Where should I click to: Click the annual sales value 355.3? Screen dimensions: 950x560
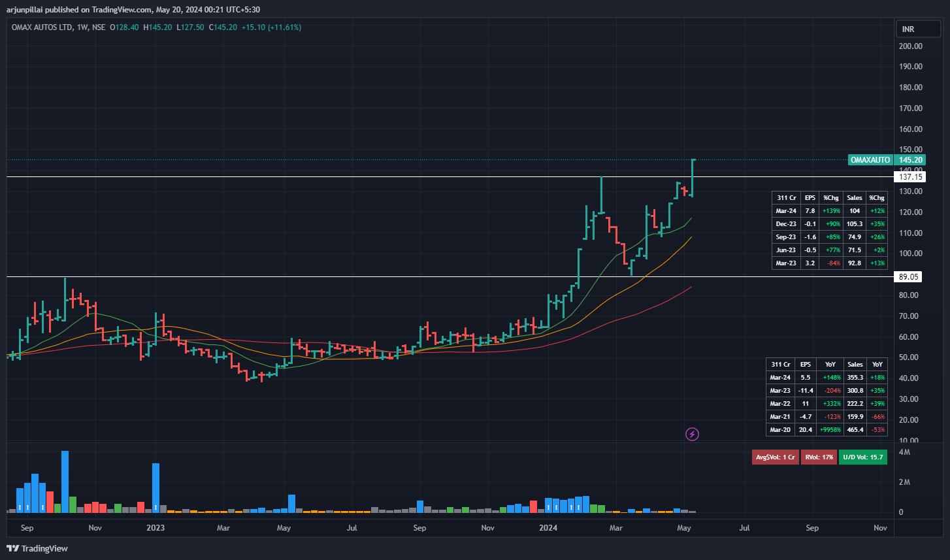point(855,378)
